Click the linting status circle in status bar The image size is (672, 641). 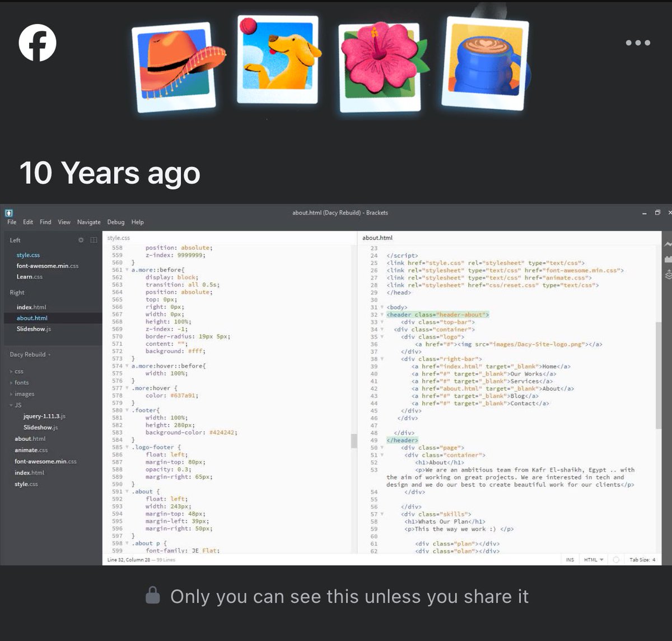tap(616, 560)
